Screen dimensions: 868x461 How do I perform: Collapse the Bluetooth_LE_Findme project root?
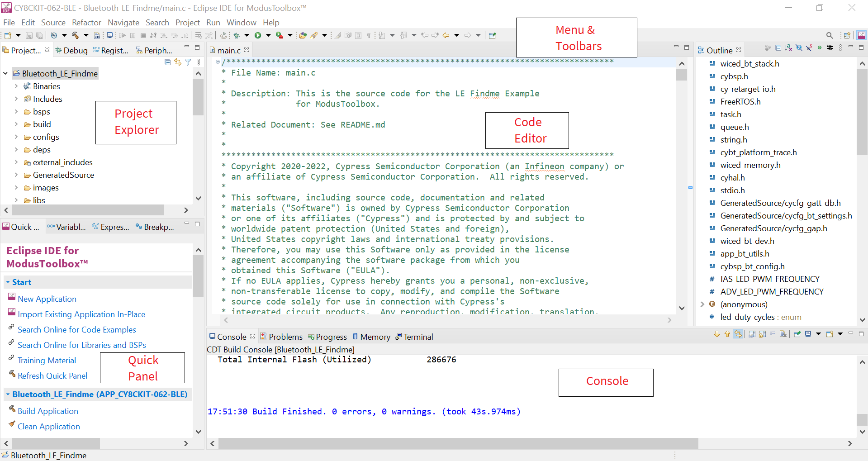(x=5, y=73)
